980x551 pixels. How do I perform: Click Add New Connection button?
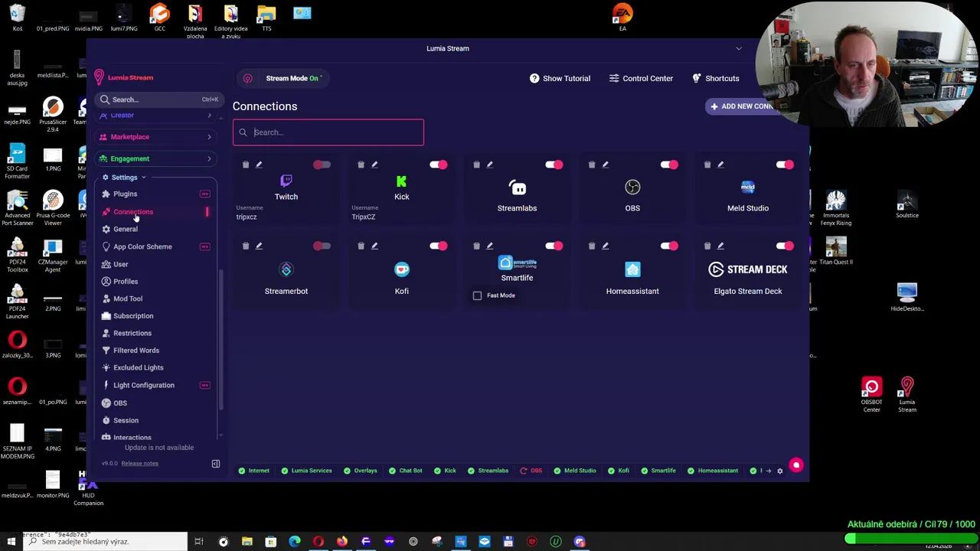741,106
